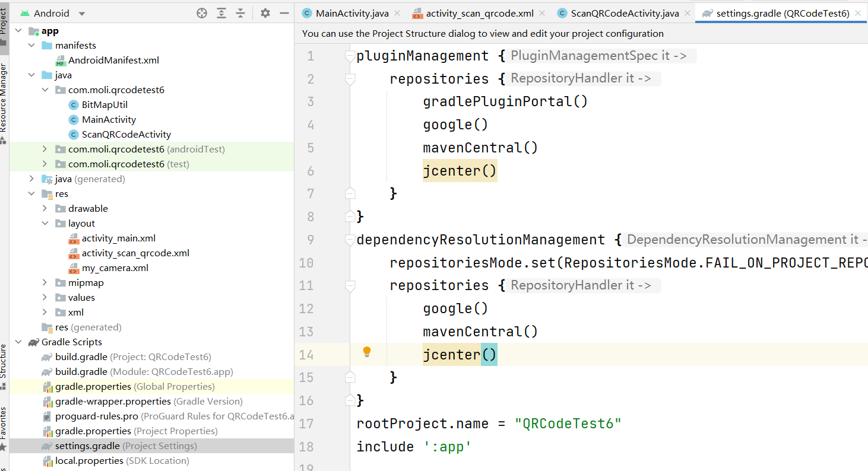868x471 pixels.
Task: Expand the xml folder
Action: [45, 313]
